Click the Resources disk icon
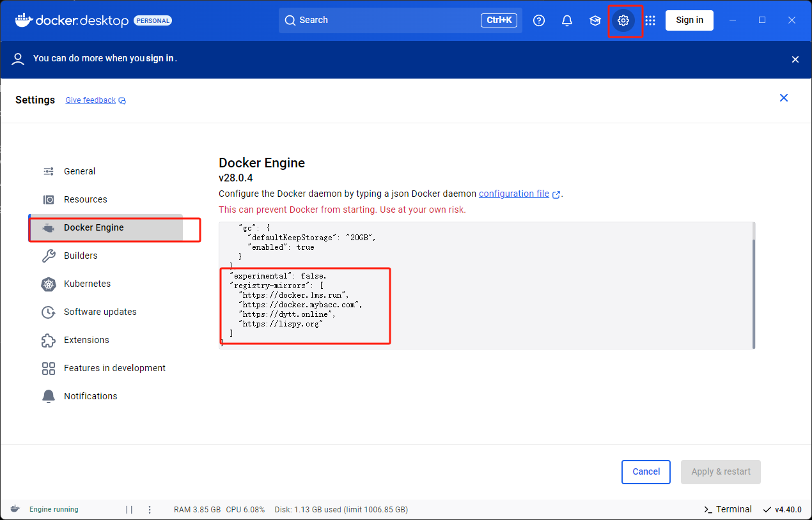Viewport: 812px width, 520px height. point(49,199)
